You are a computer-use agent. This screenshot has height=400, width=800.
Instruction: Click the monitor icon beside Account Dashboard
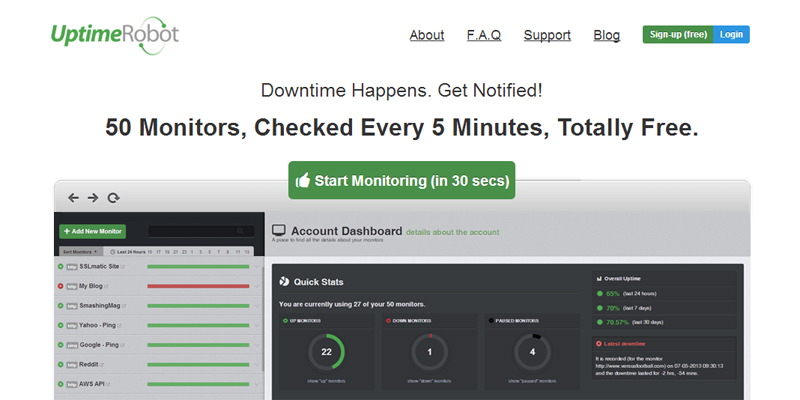[279, 231]
